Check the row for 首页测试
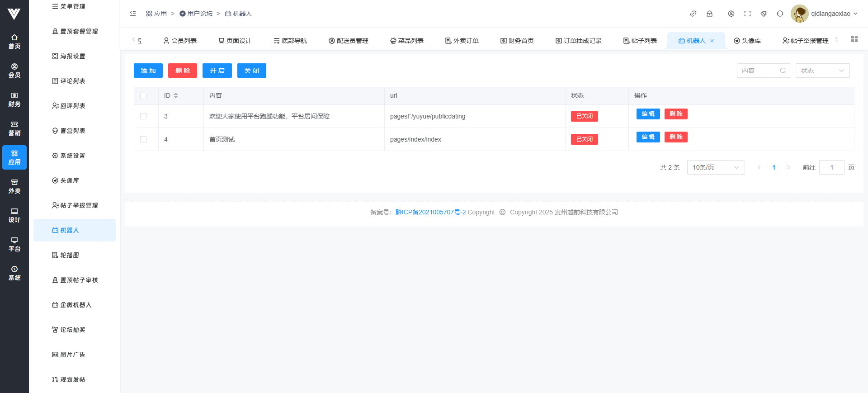Image resolution: width=868 pixels, height=393 pixels. (x=143, y=139)
